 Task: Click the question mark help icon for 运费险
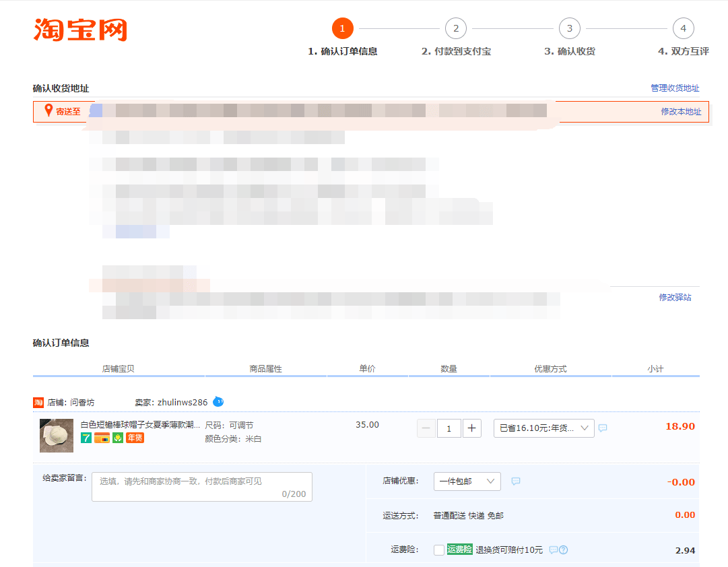tap(563, 549)
